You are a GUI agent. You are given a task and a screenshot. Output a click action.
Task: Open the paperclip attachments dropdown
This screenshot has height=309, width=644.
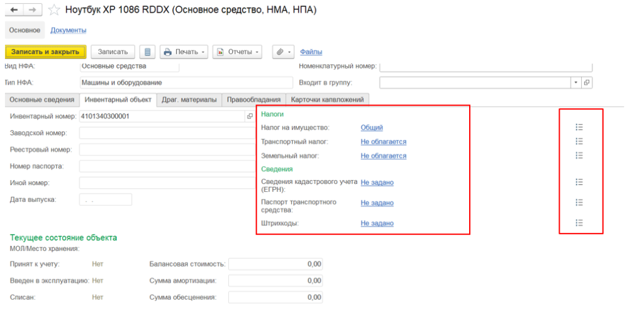tap(284, 52)
